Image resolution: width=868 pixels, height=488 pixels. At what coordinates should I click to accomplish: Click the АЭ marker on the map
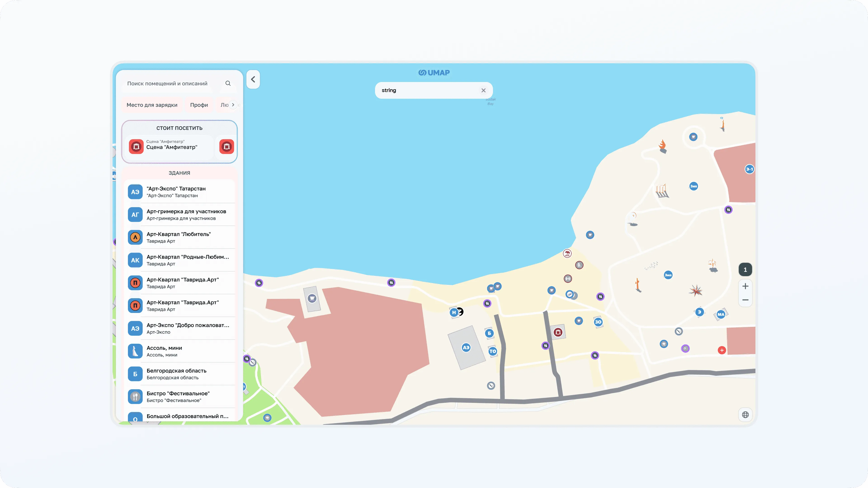[466, 347]
